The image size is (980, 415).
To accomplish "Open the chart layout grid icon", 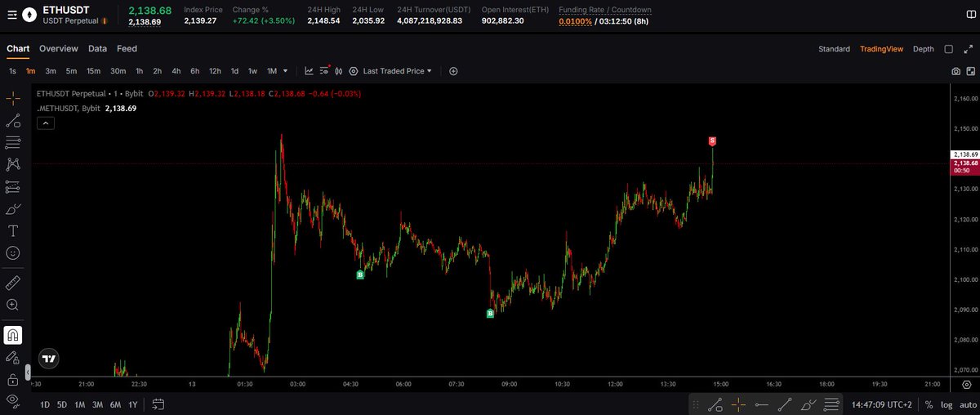I will (969, 71).
